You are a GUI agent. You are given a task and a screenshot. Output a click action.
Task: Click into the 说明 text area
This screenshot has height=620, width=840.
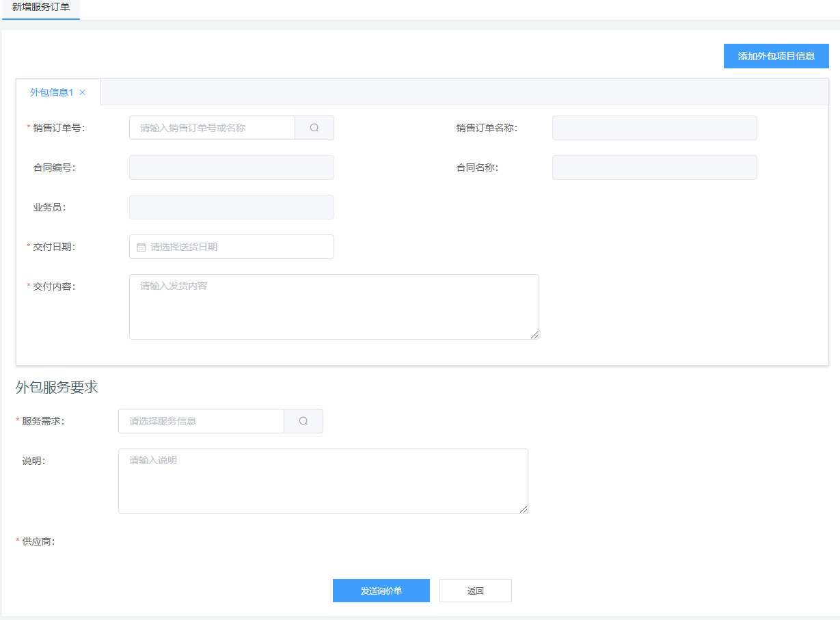[323, 481]
